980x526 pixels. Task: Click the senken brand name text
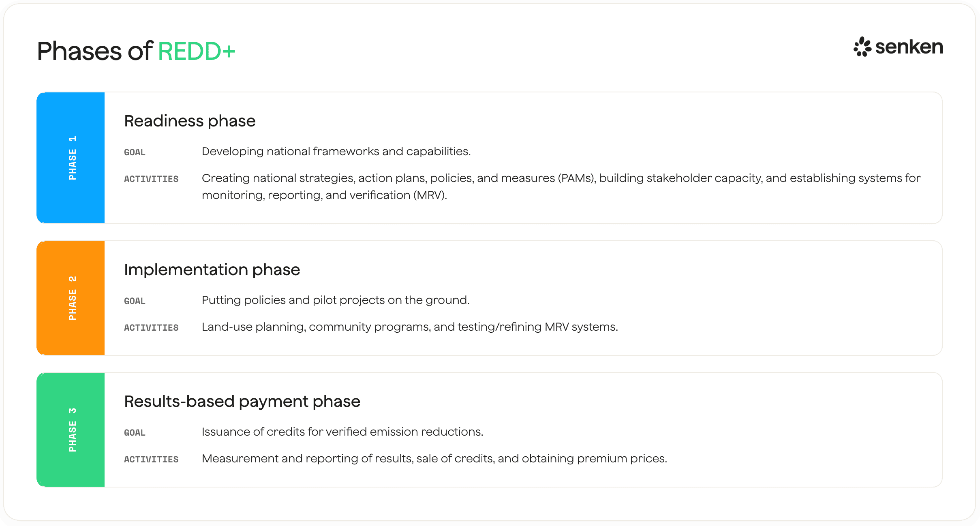(x=909, y=47)
